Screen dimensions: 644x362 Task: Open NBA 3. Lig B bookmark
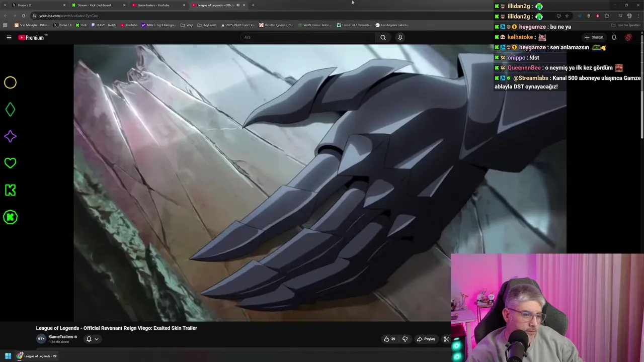click(x=159, y=25)
